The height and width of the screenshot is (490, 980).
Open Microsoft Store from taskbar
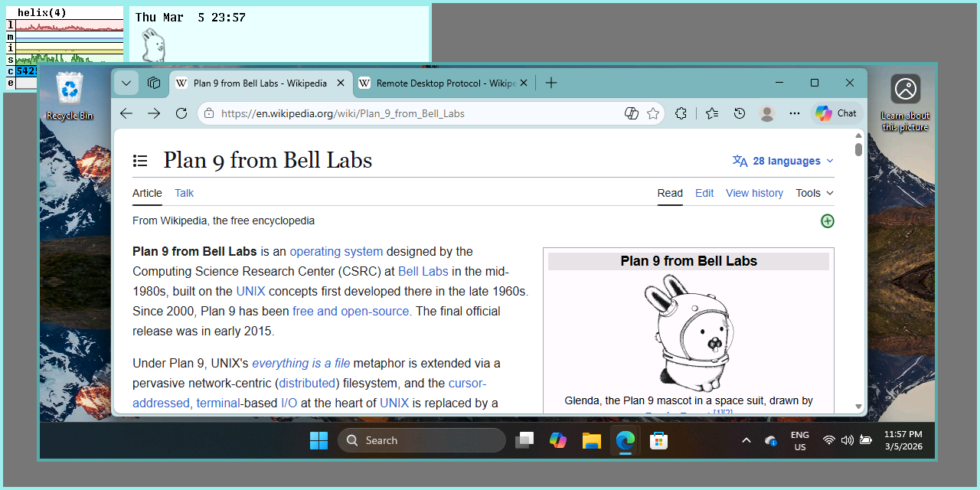(x=658, y=440)
